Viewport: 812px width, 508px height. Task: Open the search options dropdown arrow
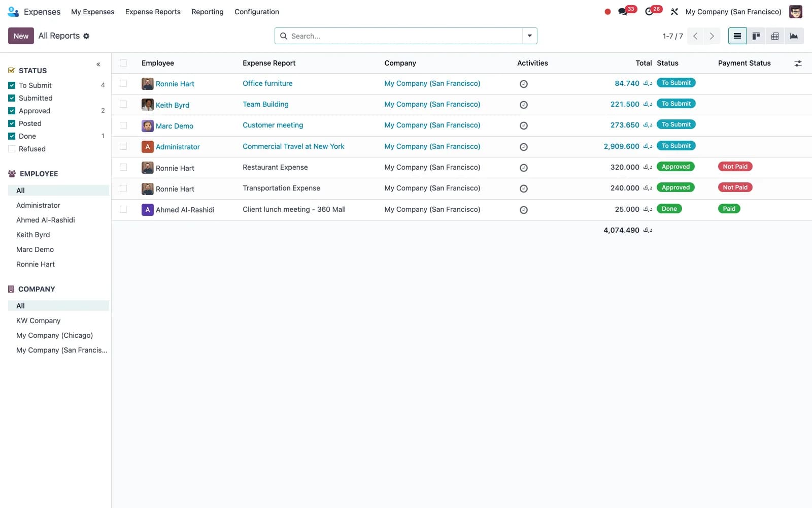(529, 36)
